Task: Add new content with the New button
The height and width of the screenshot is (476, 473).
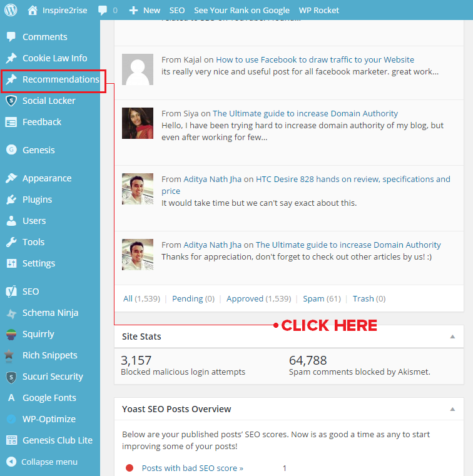Action: coord(145,10)
